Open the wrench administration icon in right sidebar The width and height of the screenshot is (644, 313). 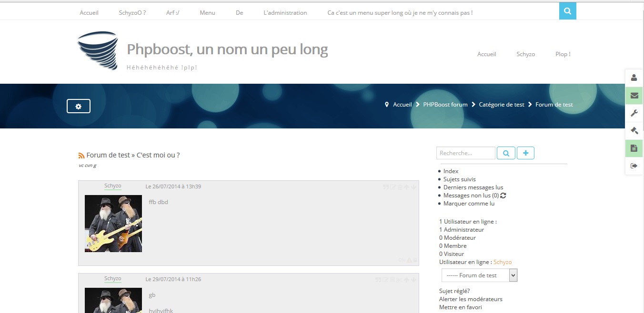tap(634, 113)
